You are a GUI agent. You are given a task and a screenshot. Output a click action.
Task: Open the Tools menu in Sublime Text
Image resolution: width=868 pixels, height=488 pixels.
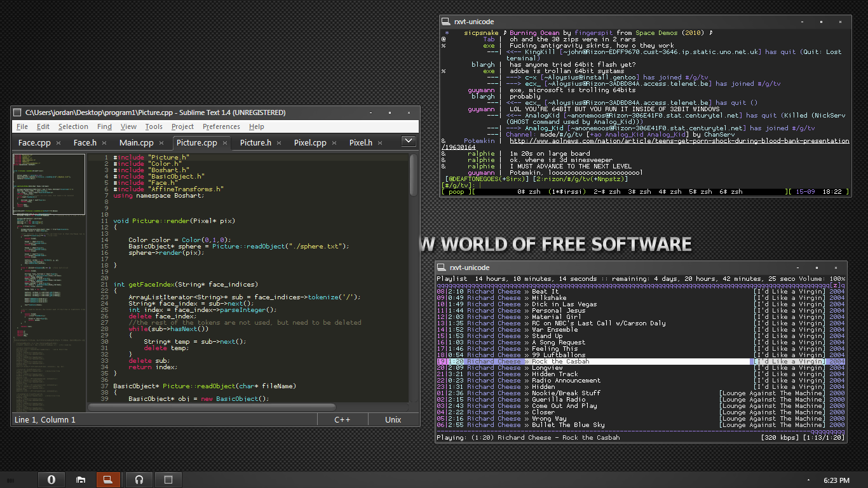click(x=154, y=126)
